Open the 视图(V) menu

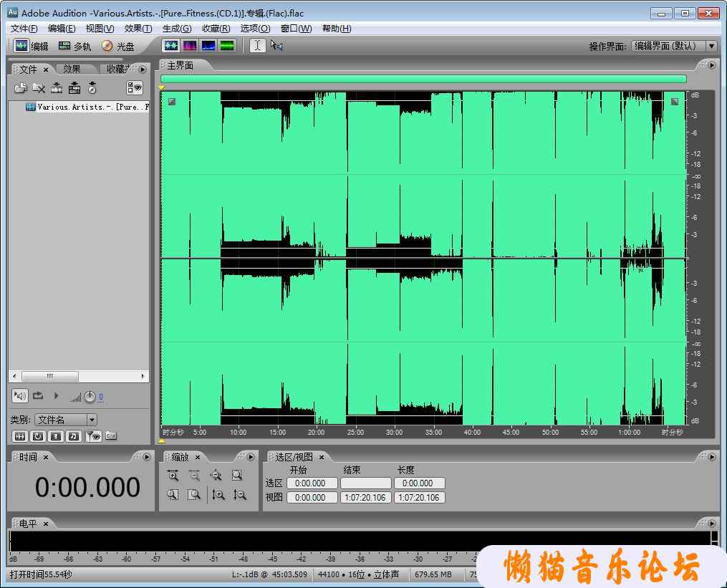tap(100, 29)
